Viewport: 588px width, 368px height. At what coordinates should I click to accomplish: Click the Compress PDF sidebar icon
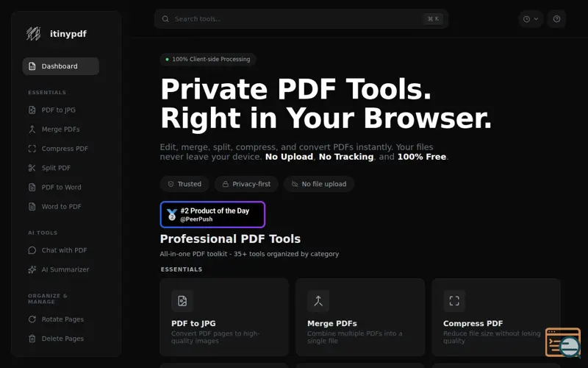pos(32,149)
